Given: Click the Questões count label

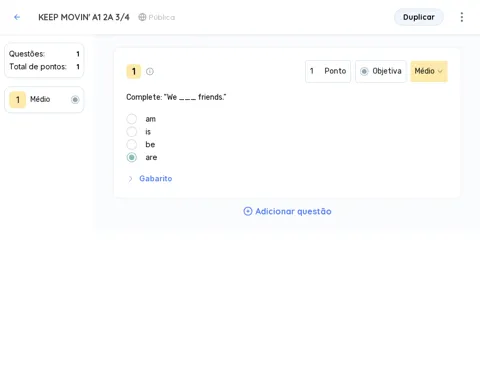Looking at the screenshot, I should [27, 54].
